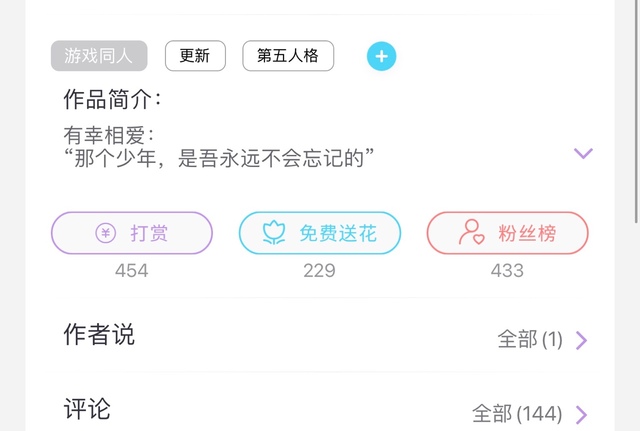This screenshot has width=640, height=431.
Task: Open all 评论 via purple arrow
Action: pos(582,415)
